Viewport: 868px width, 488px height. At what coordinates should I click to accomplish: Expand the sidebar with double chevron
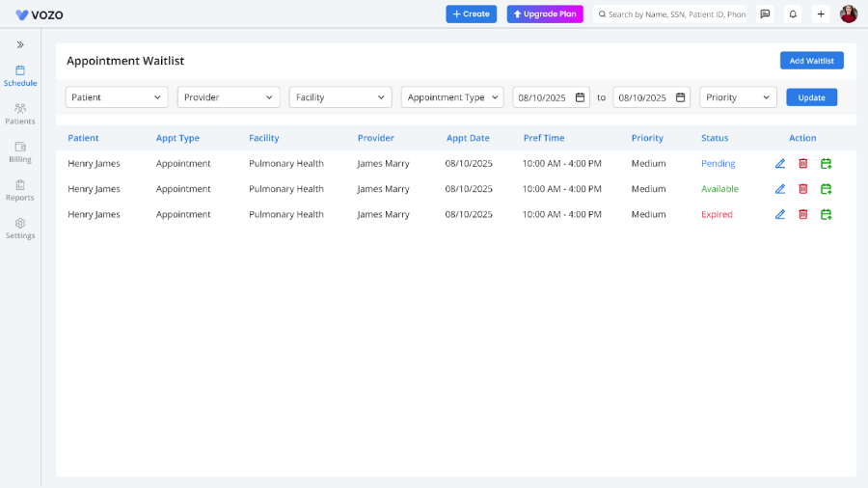point(20,44)
